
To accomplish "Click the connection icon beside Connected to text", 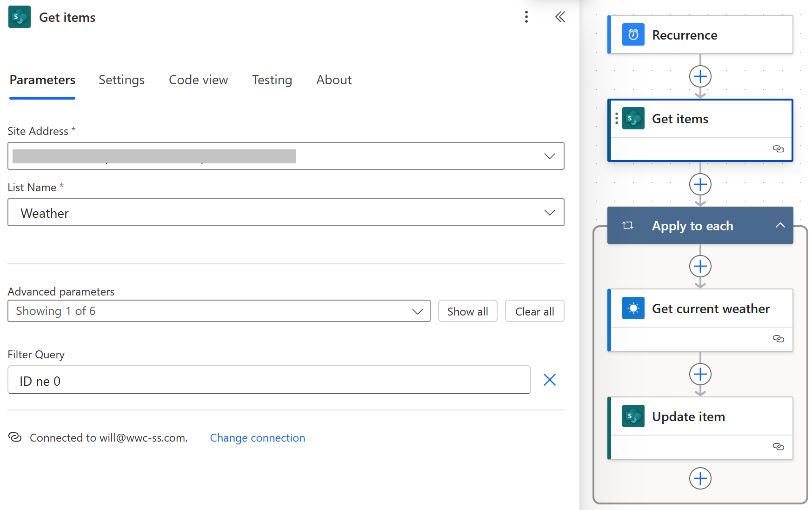I will [x=15, y=437].
